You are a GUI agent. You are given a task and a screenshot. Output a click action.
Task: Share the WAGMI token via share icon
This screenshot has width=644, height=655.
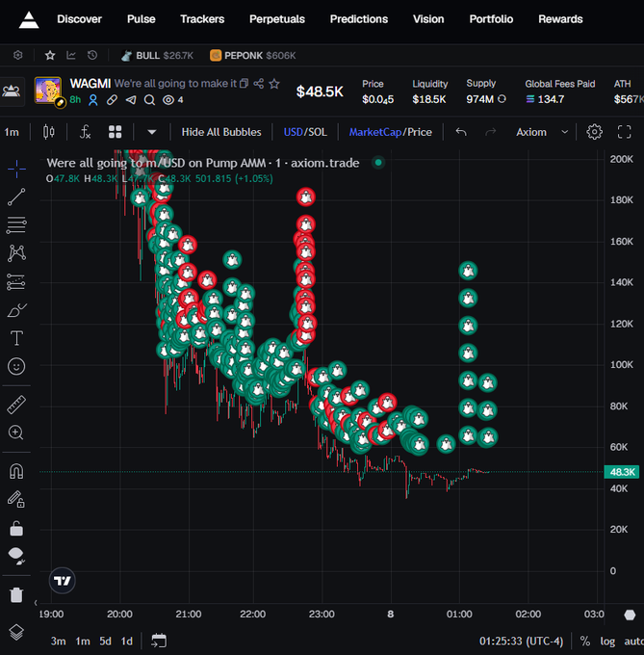259,84
